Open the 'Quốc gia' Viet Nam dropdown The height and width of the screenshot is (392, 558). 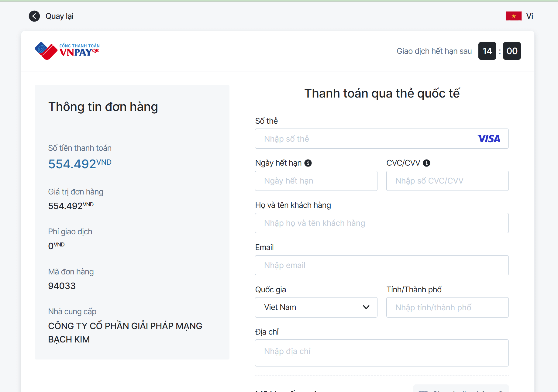316,308
